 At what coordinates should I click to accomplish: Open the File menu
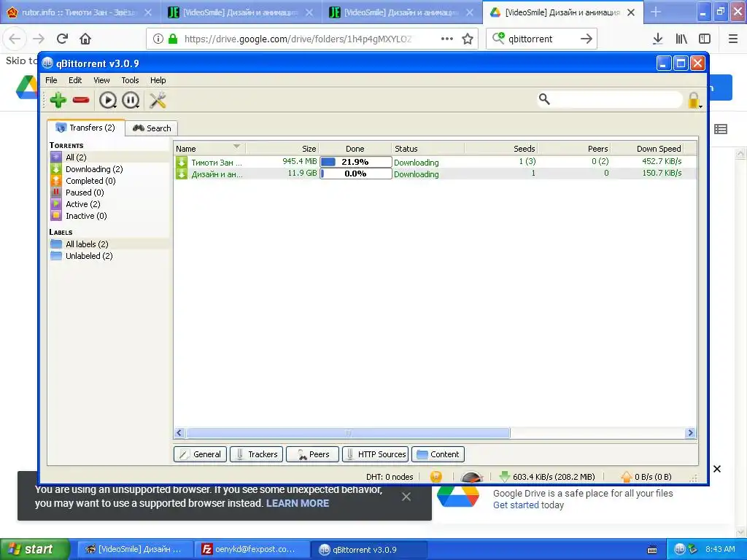51,80
